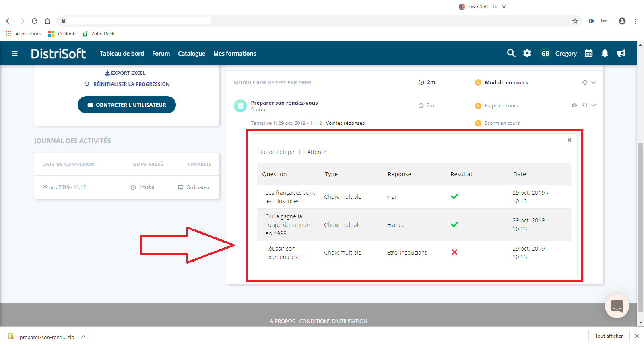This screenshot has height=346, width=644.
Task: Click the En Attente state label
Action: tap(313, 152)
